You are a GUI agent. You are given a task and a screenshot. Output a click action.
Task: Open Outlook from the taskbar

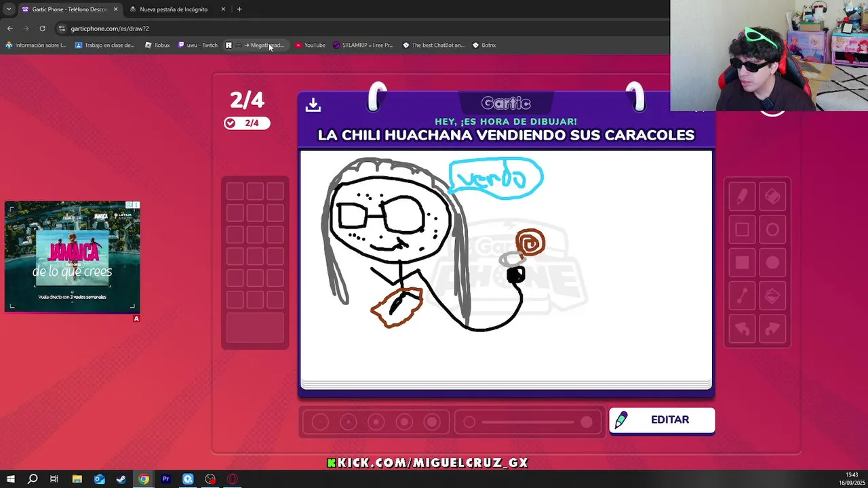pos(99,479)
